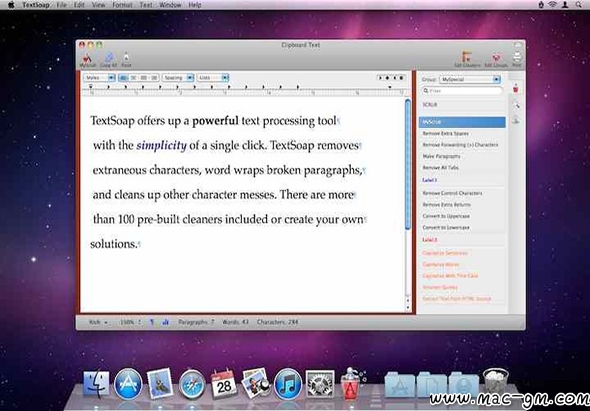Click the right tab stop button

[394, 78]
